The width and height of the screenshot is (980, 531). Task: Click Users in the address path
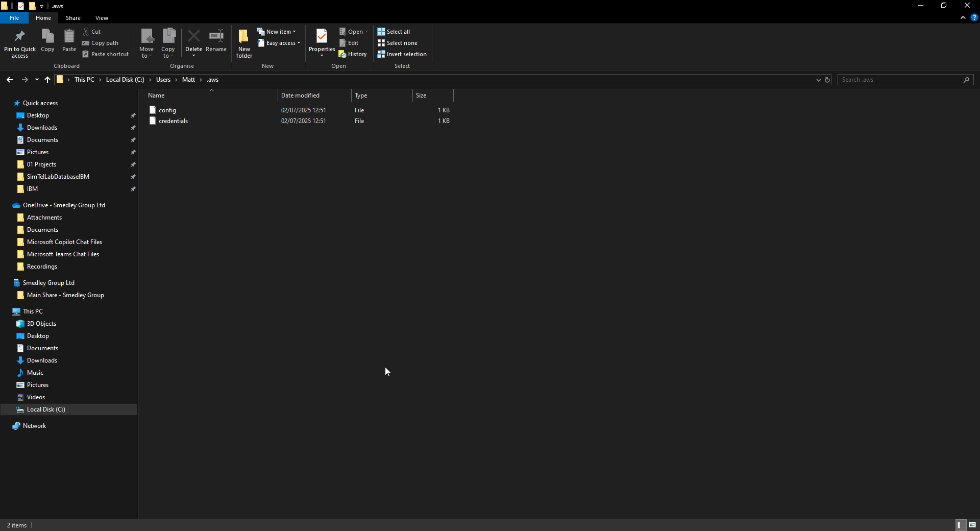click(x=163, y=80)
